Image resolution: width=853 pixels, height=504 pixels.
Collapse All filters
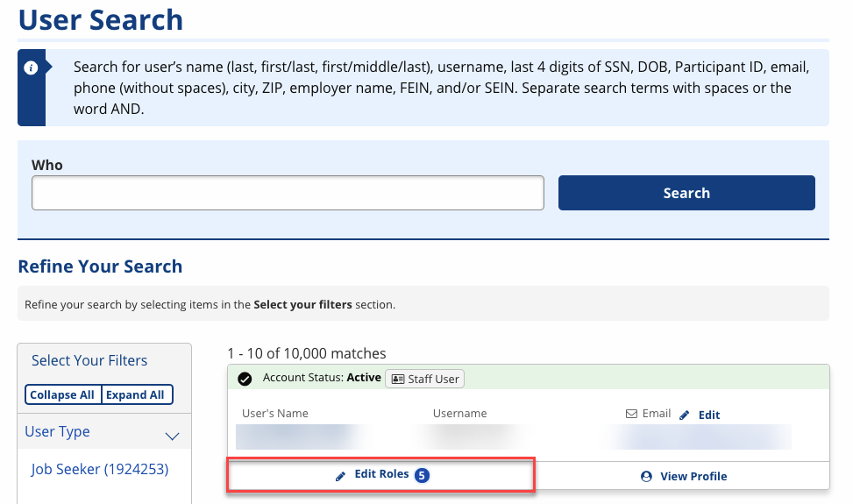click(62, 394)
